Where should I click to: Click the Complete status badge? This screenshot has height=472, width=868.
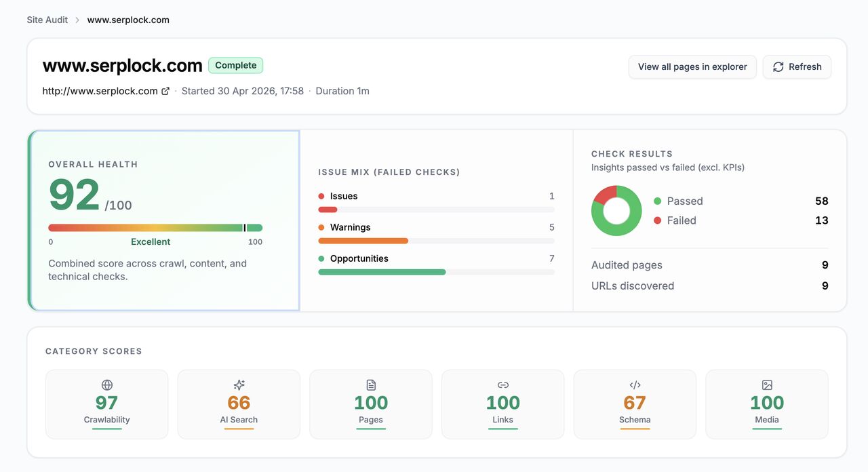point(235,65)
